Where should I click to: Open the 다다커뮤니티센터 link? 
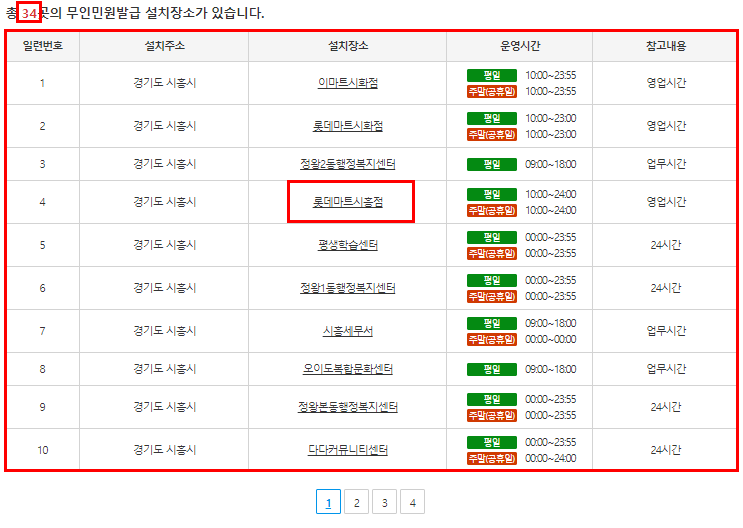point(348,450)
